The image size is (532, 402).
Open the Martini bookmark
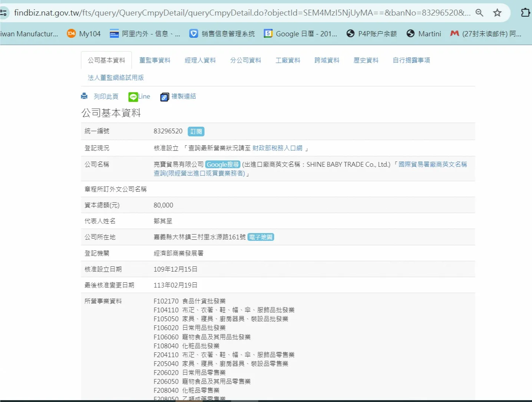pos(424,34)
